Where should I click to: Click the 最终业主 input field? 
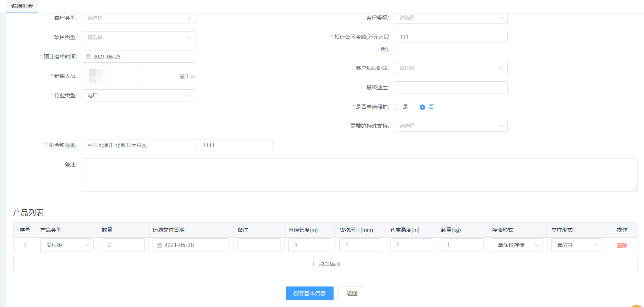pos(450,87)
